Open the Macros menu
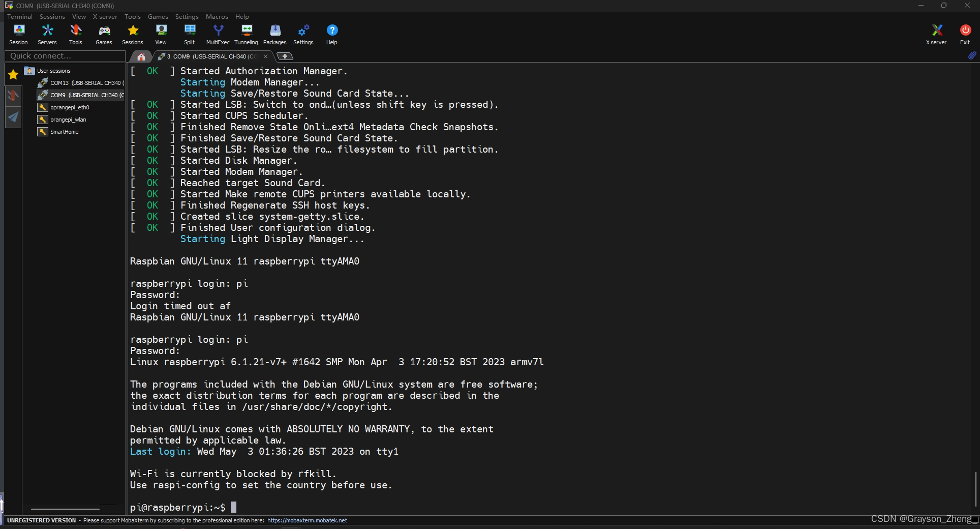This screenshot has height=529, width=980. 217,17
